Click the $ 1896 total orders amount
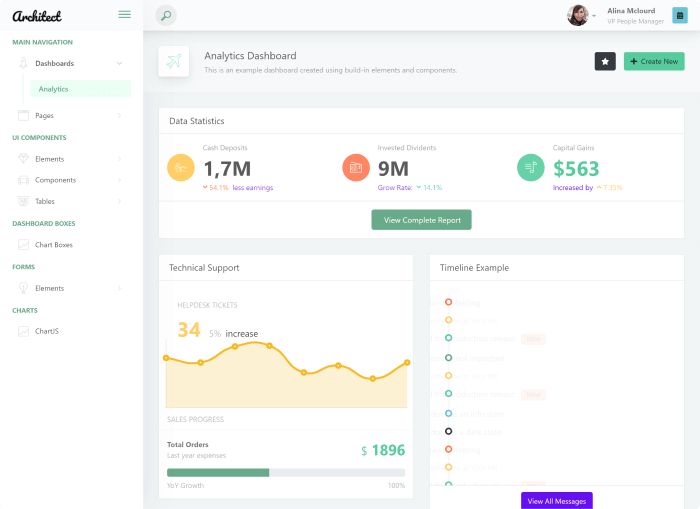 (383, 450)
